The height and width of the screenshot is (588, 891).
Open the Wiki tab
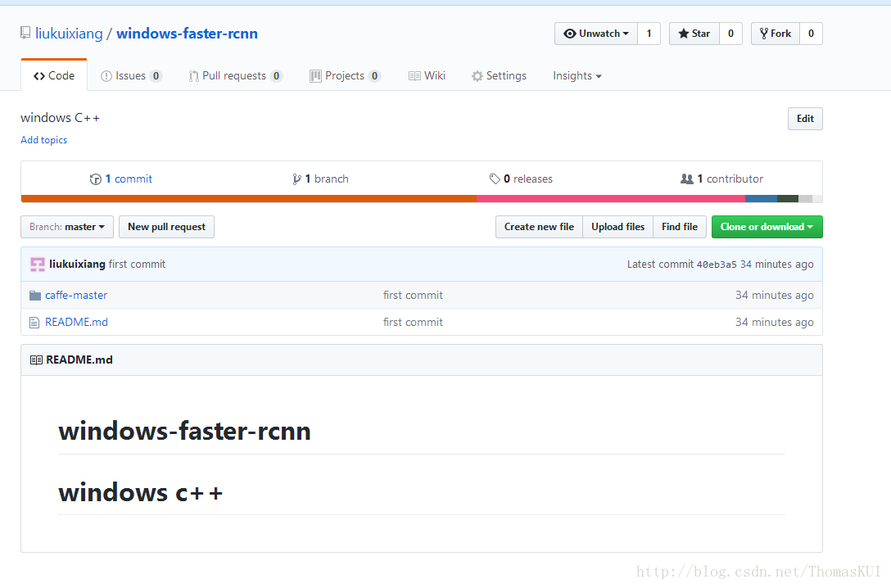pyautogui.click(x=427, y=75)
